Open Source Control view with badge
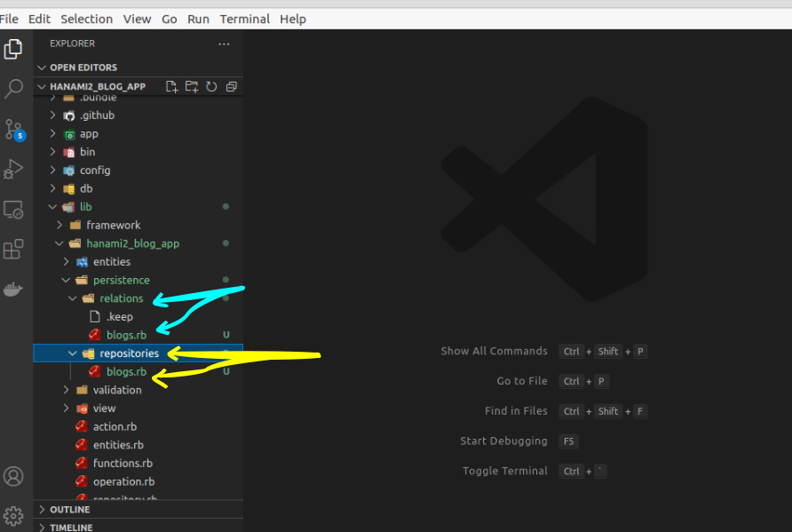This screenshot has height=532, width=792. point(14,130)
